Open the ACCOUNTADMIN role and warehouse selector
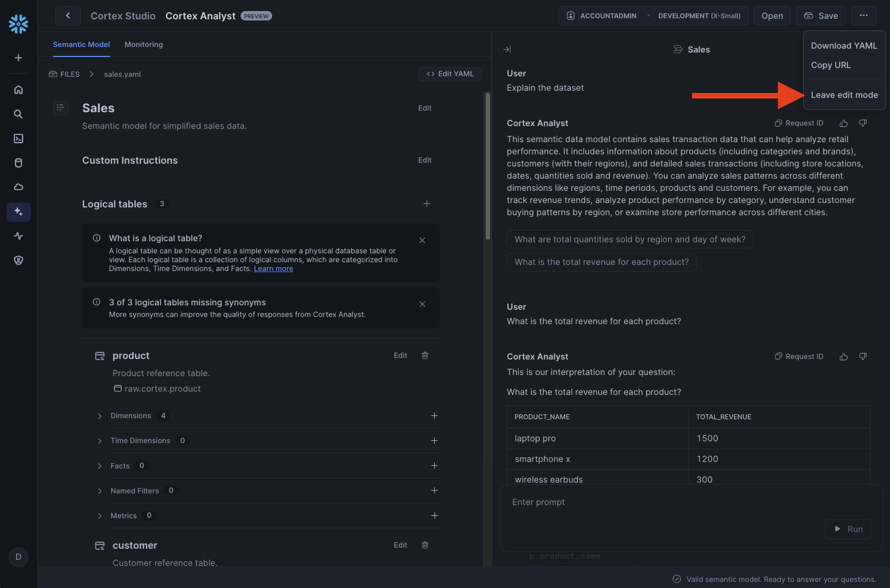Viewport: 890px width, 588px height. pos(653,15)
